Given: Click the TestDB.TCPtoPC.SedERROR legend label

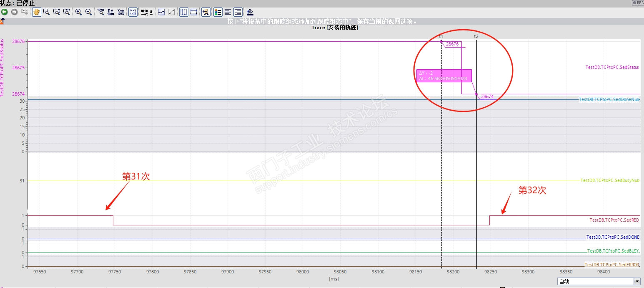Looking at the screenshot, I should click(612, 265).
